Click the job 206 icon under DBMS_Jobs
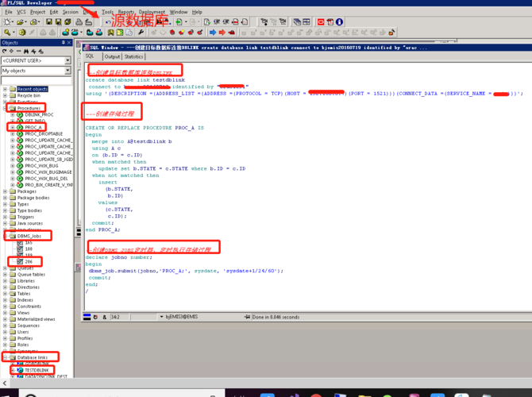The height and width of the screenshot is (397, 532). pos(20,261)
